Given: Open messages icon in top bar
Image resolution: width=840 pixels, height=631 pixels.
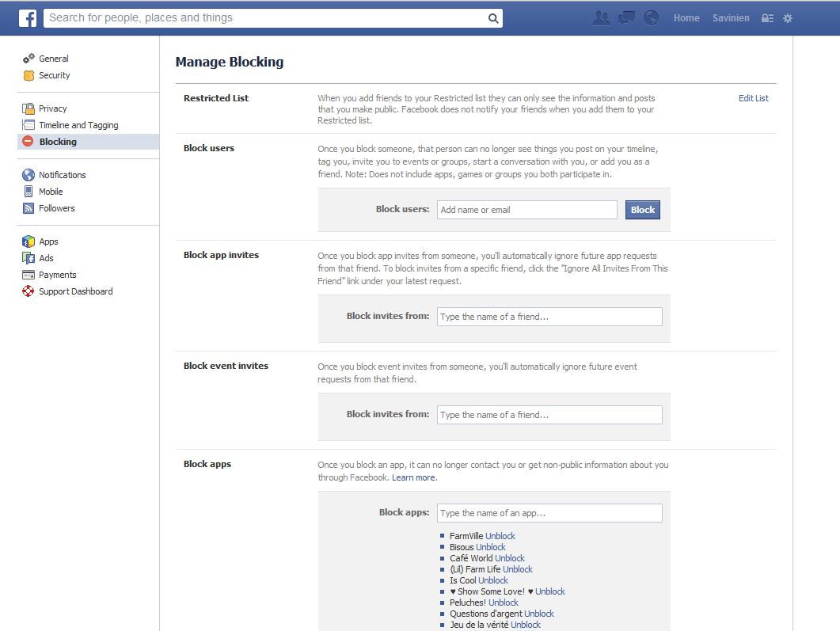Looking at the screenshot, I should (626, 18).
